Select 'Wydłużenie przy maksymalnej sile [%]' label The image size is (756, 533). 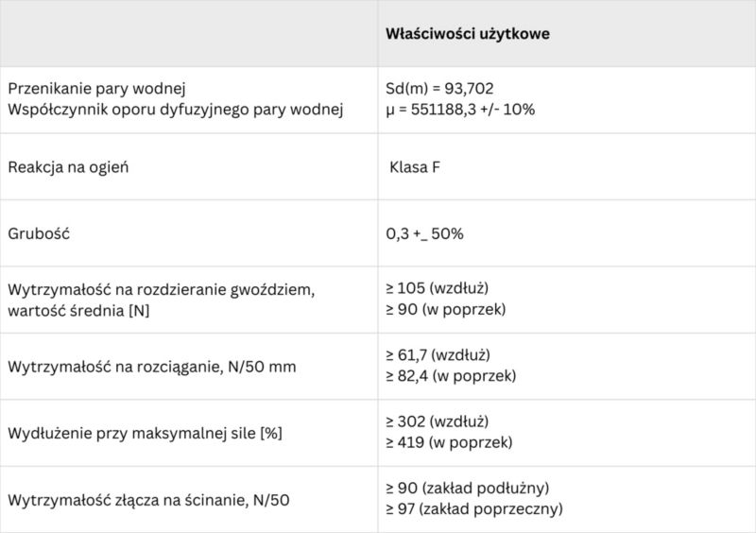[x=146, y=434]
